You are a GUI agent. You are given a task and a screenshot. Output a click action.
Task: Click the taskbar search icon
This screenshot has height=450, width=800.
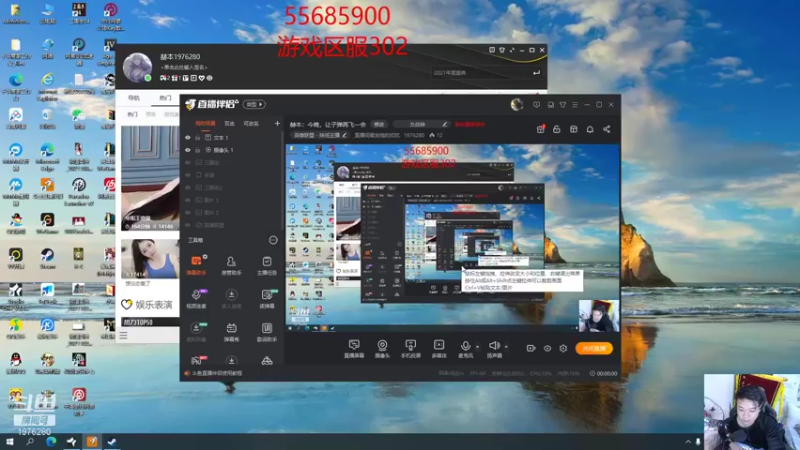(x=30, y=442)
